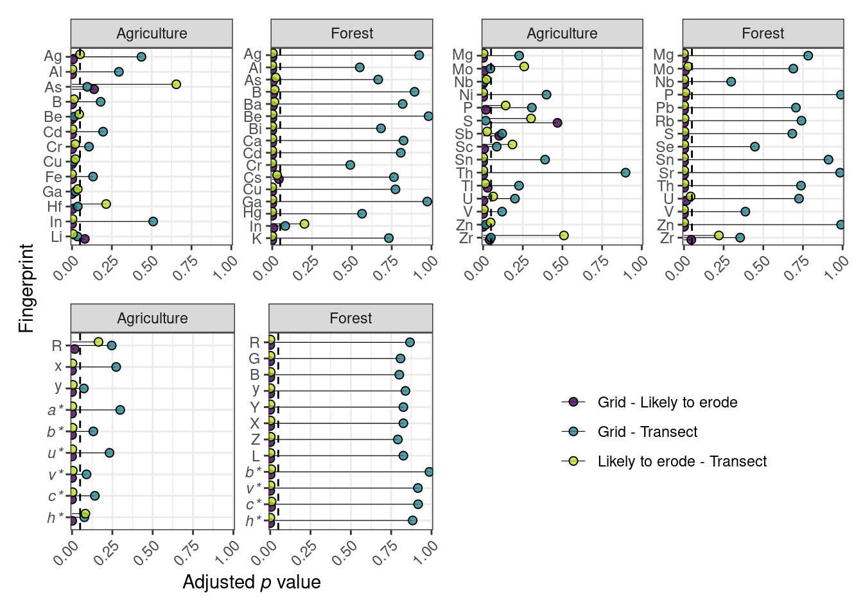Click the vertical 'Fingerprint' axis title
The width and height of the screenshot is (863, 616).
pyautogui.click(x=26, y=288)
